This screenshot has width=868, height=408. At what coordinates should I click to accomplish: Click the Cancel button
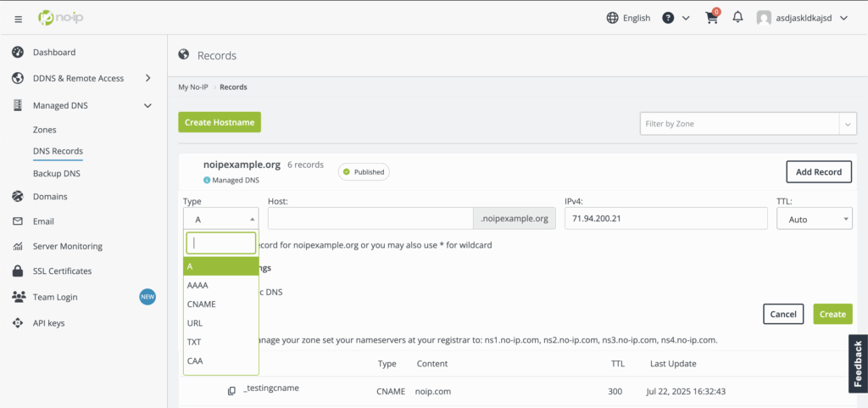(x=782, y=314)
